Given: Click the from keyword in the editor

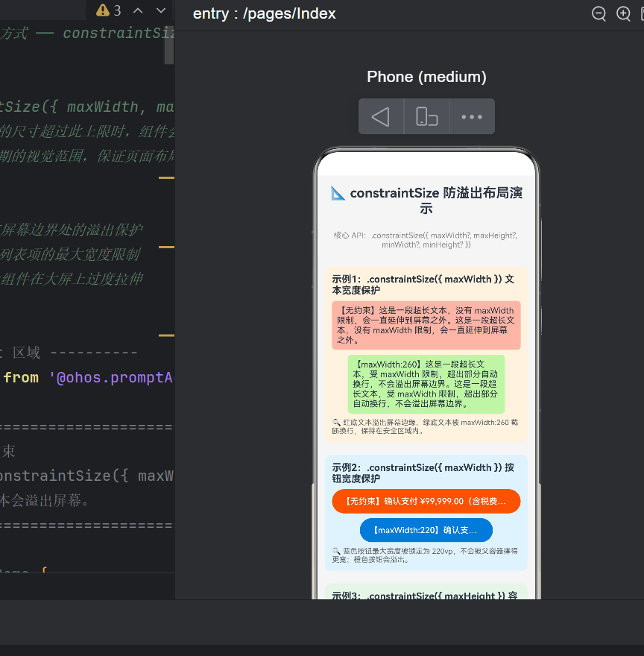Looking at the screenshot, I should click(x=21, y=378).
